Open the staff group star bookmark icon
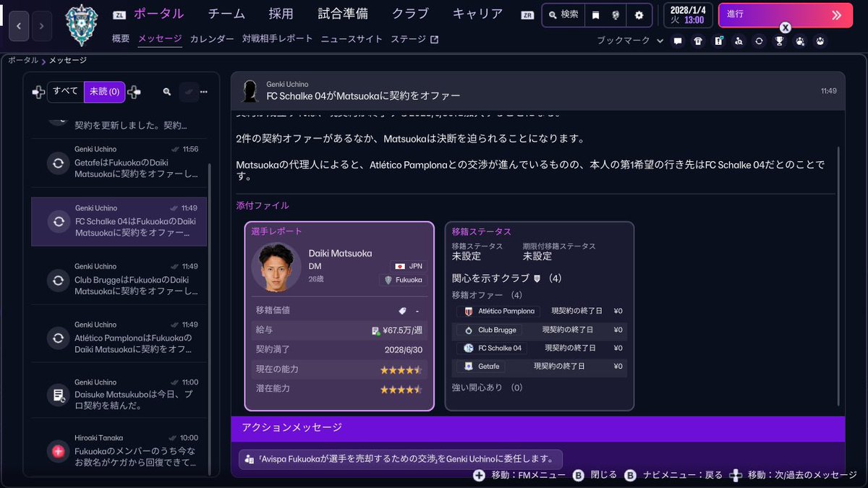 [799, 40]
